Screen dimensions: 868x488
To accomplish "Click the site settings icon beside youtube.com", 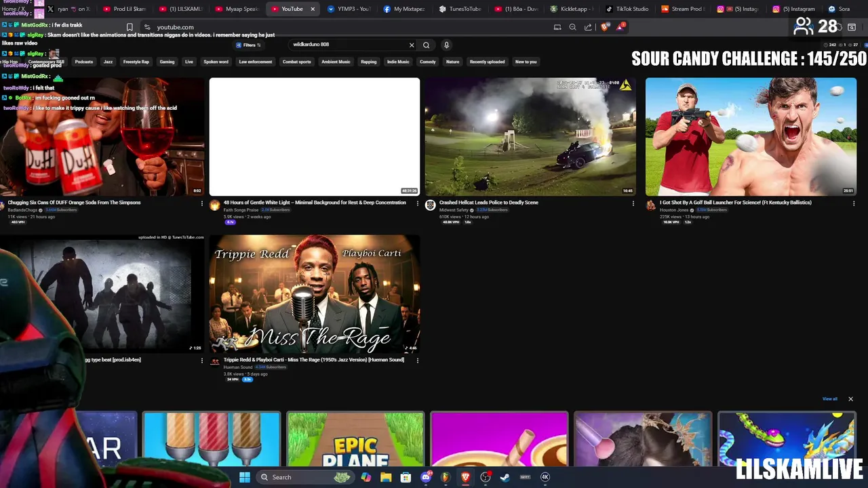I will (x=146, y=27).
